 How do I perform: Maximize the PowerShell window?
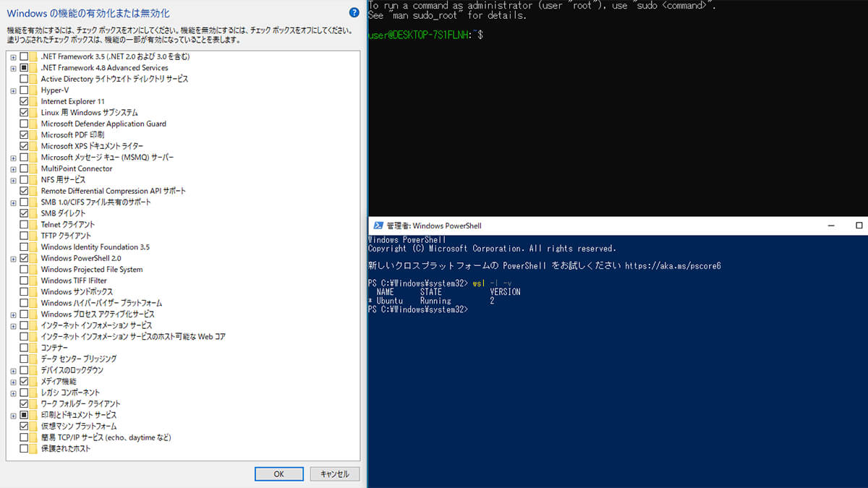(x=859, y=226)
